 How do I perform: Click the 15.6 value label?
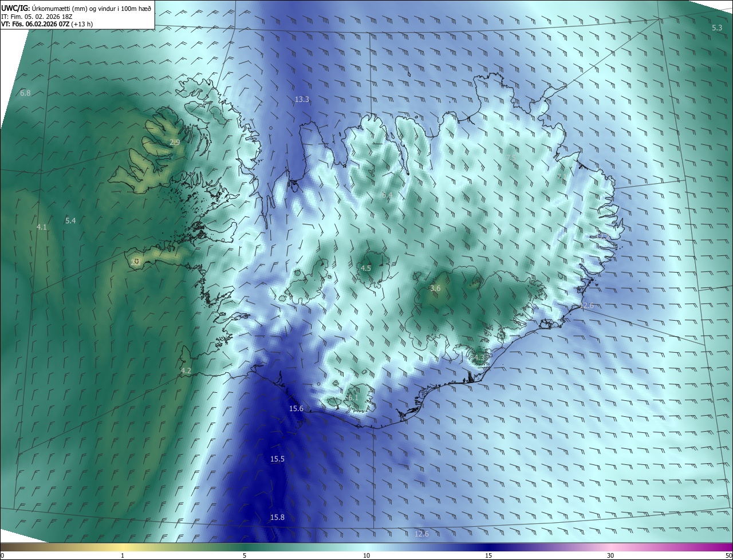click(x=296, y=409)
